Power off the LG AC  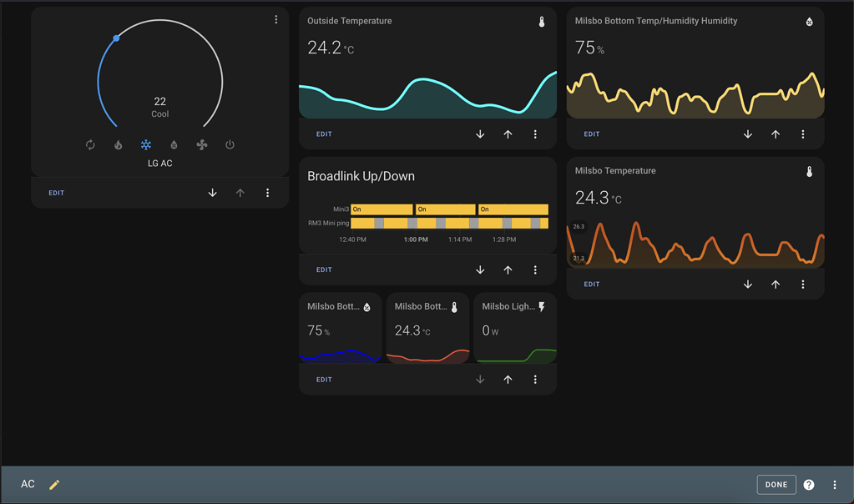click(230, 144)
